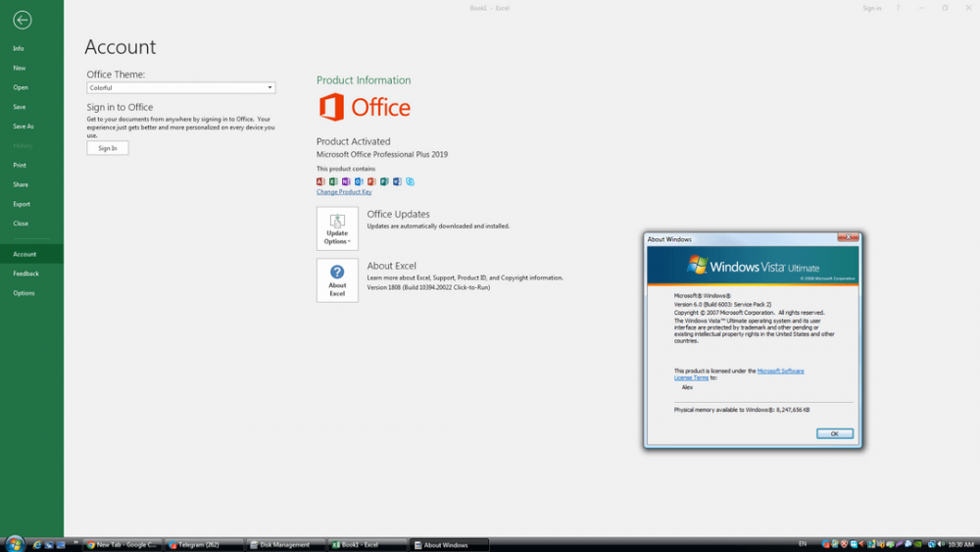Click the Windows Start orb
This screenshot has width=980, height=552.
(x=15, y=544)
